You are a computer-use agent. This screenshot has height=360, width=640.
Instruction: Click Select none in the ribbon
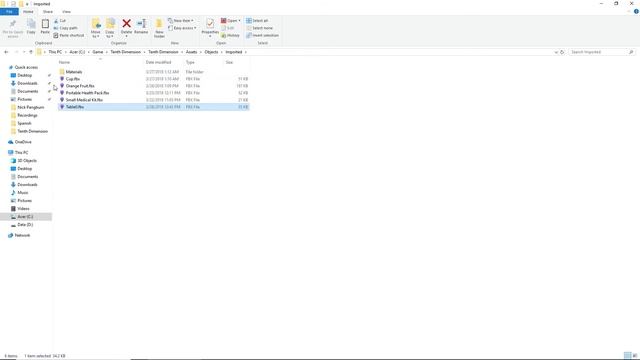point(259,28)
